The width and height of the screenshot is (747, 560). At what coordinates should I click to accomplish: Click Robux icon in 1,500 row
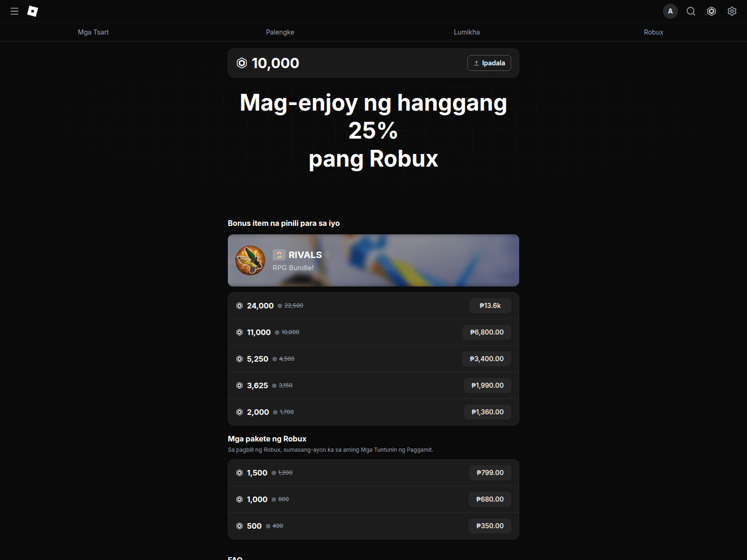pyautogui.click(x=240, y=473)
